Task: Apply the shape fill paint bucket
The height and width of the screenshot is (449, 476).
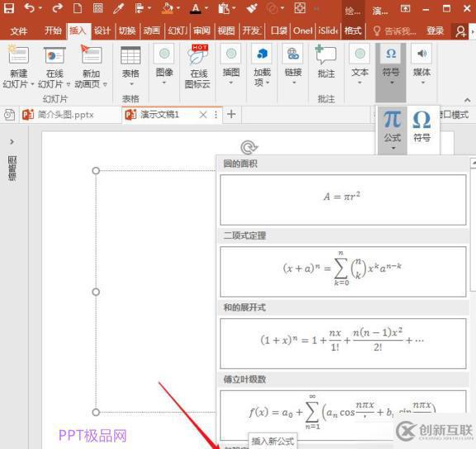Action: (x=167, y=8)
